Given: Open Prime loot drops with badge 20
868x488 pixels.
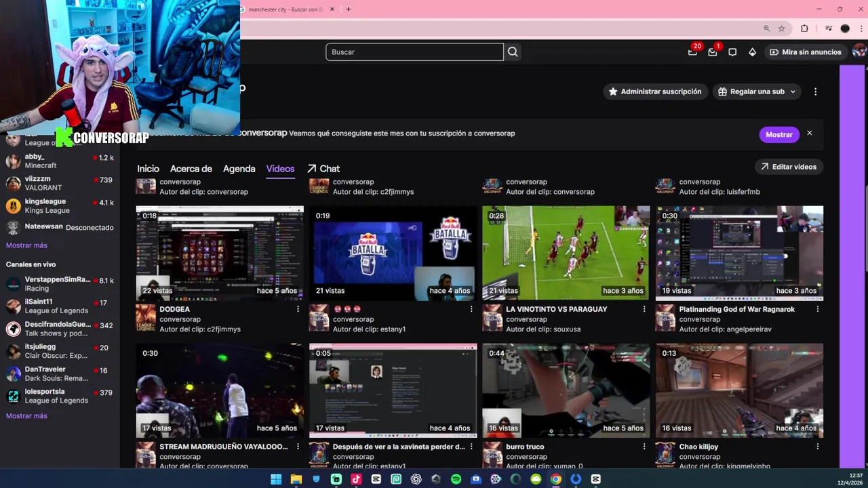Looking at the screenshot, I should tap(692, 52).
